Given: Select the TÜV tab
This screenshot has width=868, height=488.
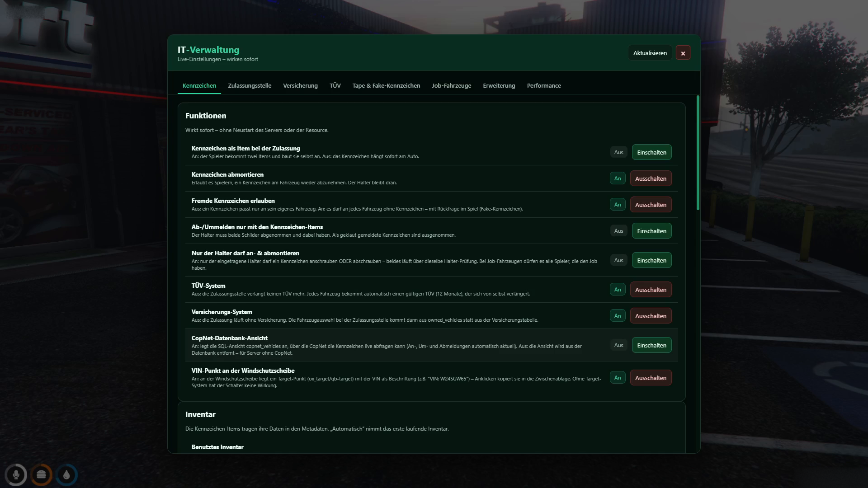Looking at the screenshot, I should click(335, 85).
